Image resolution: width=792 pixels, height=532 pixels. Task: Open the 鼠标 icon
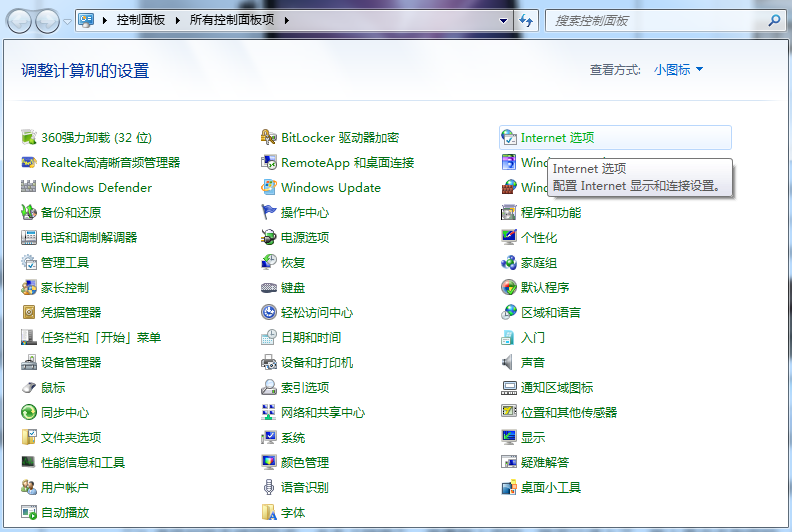[x=29, y=388]
